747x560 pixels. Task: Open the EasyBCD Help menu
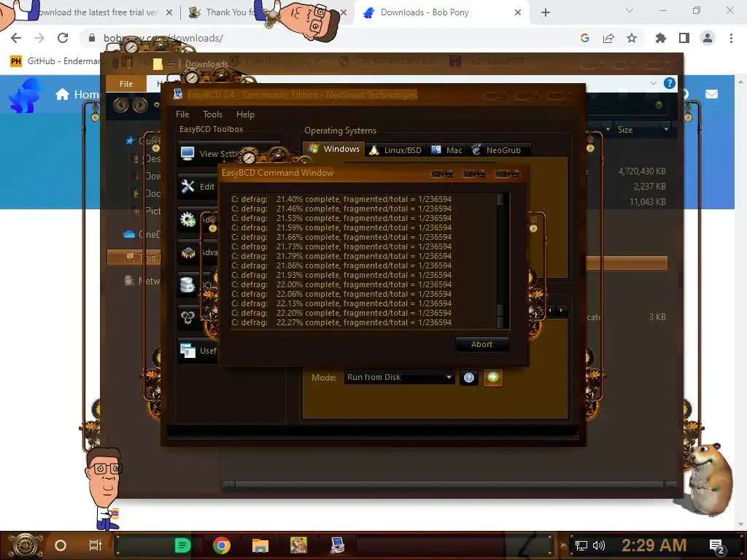click(x=245, y=114)
